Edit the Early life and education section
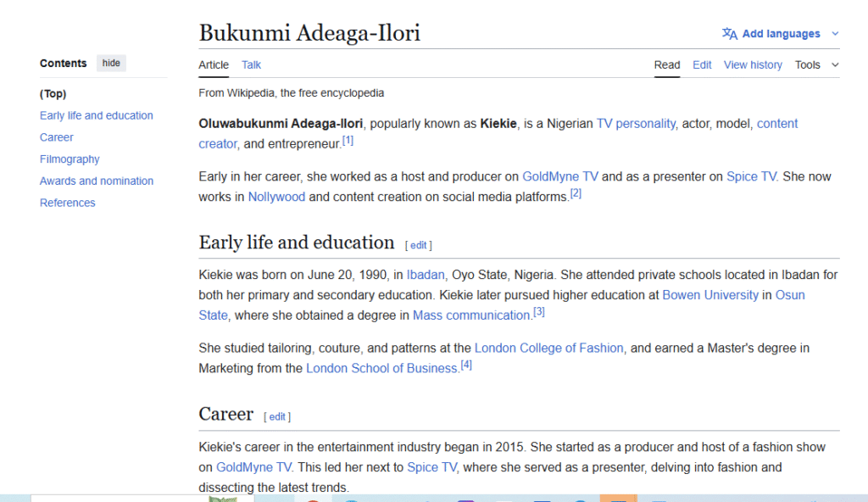This screenshot has width=868, height=502. pos(419,245)
